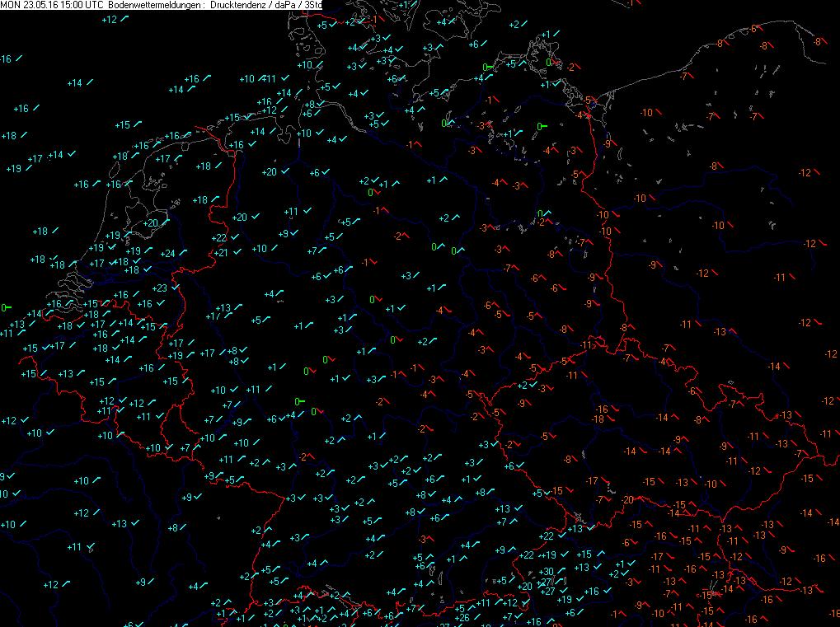Select the +26 station value
This screenshot has height=627, width=840.
pyautogui.click(x=462, y=618)
